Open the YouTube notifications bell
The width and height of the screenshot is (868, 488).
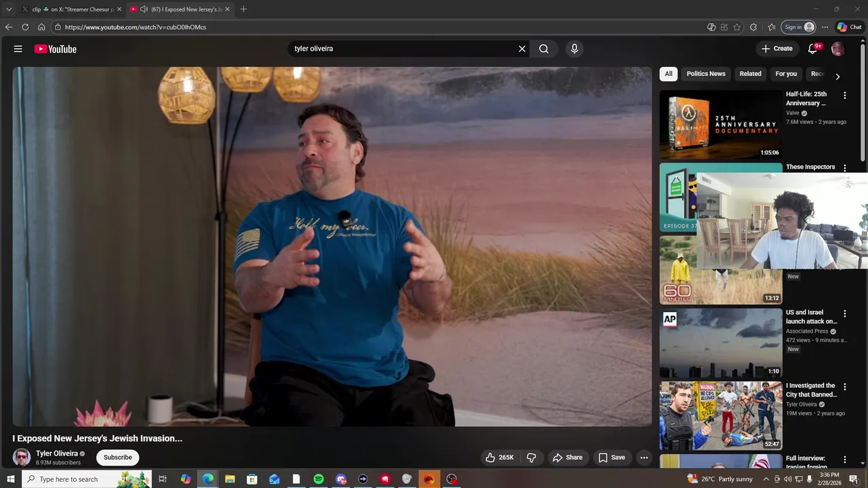(x=813, y=49)
